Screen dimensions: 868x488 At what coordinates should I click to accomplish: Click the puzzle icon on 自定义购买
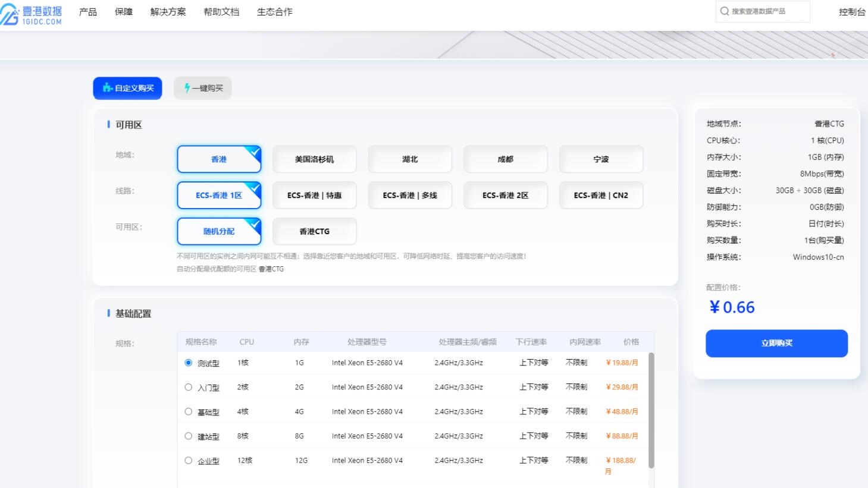[x=107, y=88]
